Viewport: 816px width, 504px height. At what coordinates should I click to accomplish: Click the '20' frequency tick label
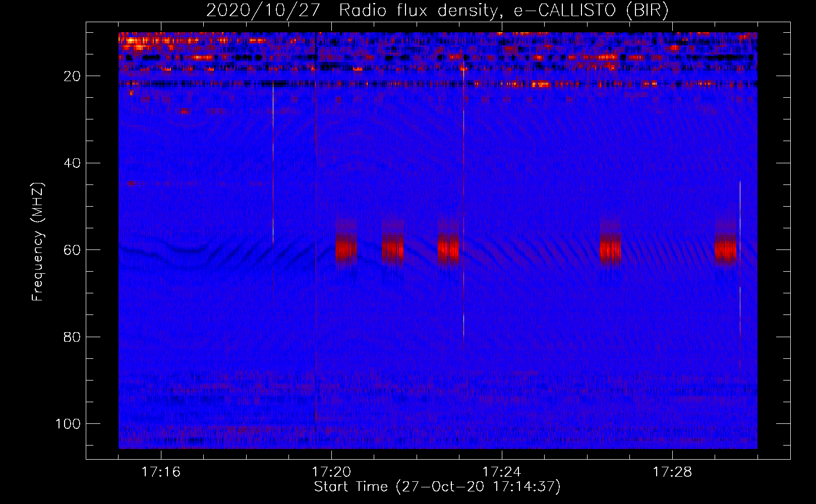(72, 76)
